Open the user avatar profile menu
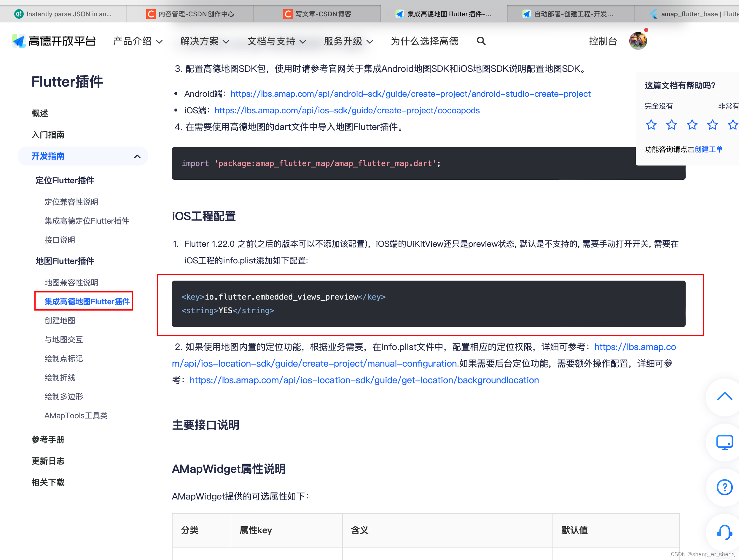The image size is (739, 560). [638, 41]
